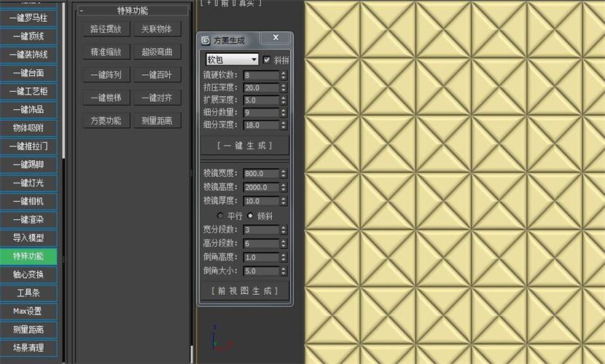Screen dimensions: 605x364
Task: Open the 一键推拉门 sidebar item
Action: [x=28, y=146]
